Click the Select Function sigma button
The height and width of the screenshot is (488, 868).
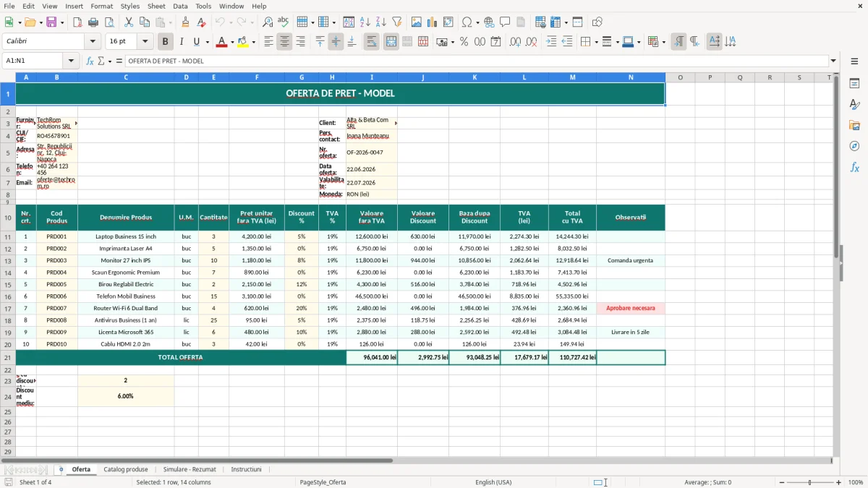click(x=101, y=61)
